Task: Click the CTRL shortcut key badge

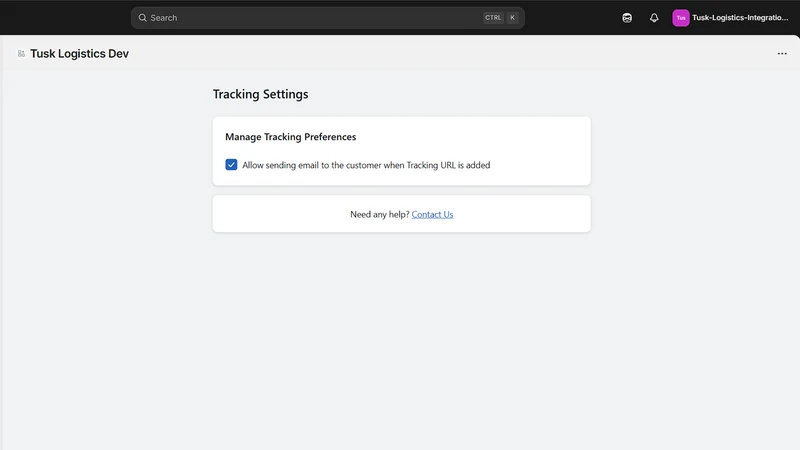Action: coord(493,18)
